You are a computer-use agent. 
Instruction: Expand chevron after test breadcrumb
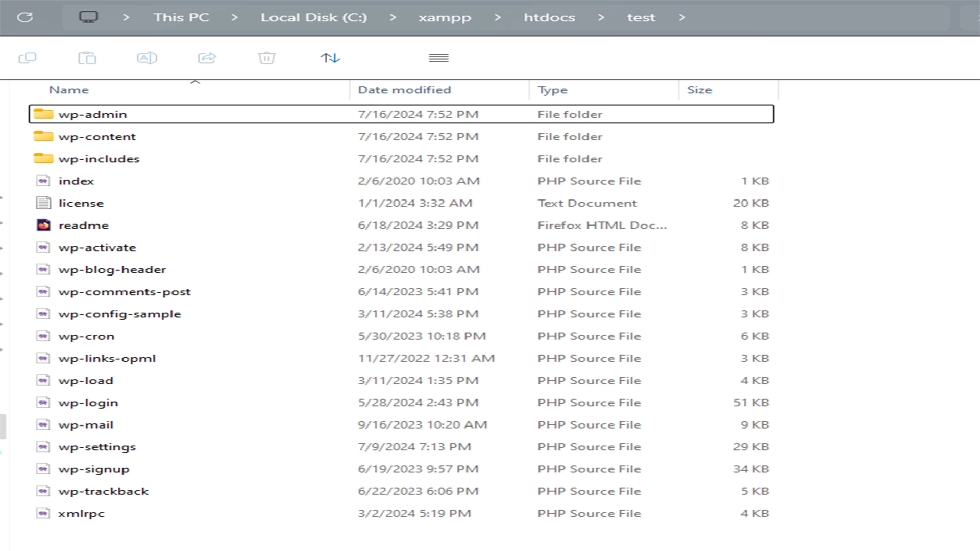(682, 17)
